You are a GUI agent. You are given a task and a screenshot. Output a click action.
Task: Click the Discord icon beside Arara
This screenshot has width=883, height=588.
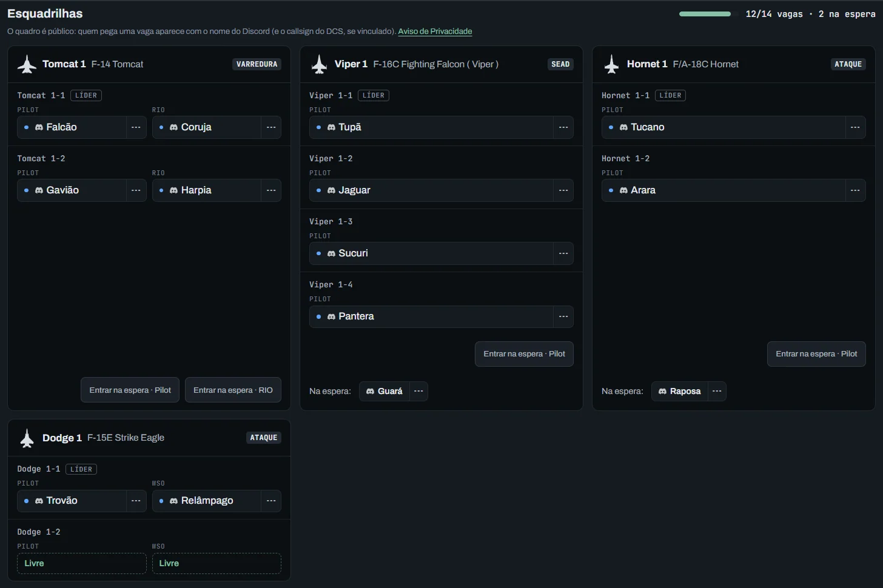click(623, 190)
